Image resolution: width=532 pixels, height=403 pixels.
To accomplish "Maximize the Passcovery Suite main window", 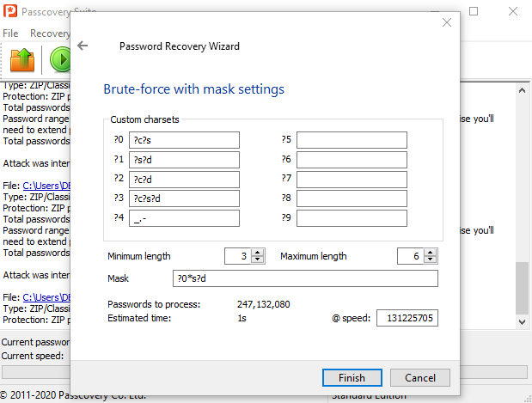I will pyautogui.click(x=474, y=11).
